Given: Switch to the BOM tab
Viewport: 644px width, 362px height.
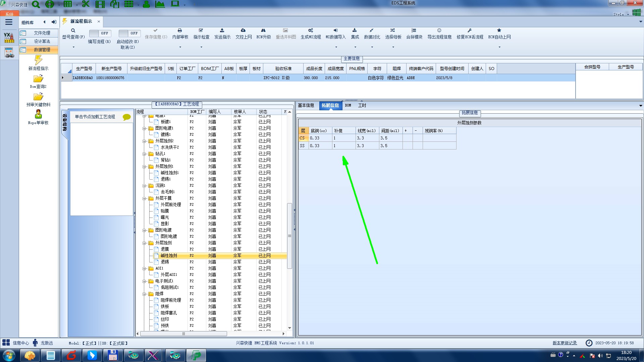Looking at the screenshot, I should click(x=348, y=106).
